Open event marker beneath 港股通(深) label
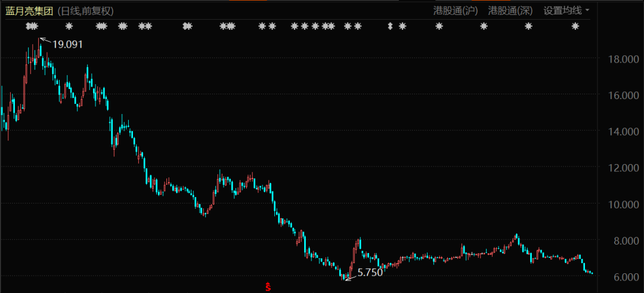The image size is (644, 293). pyautogui.click(x=484, y=26)
